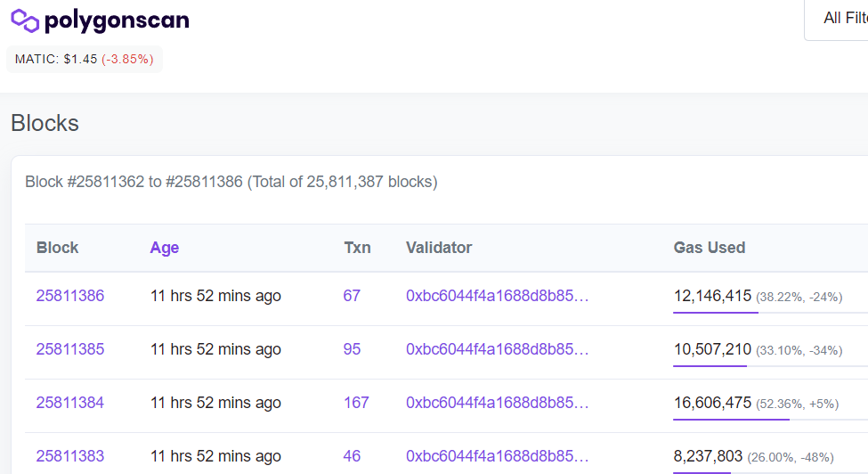
Task: Open validator address for block 25811385
Action: pyautogui.click(x=498, y=349)
